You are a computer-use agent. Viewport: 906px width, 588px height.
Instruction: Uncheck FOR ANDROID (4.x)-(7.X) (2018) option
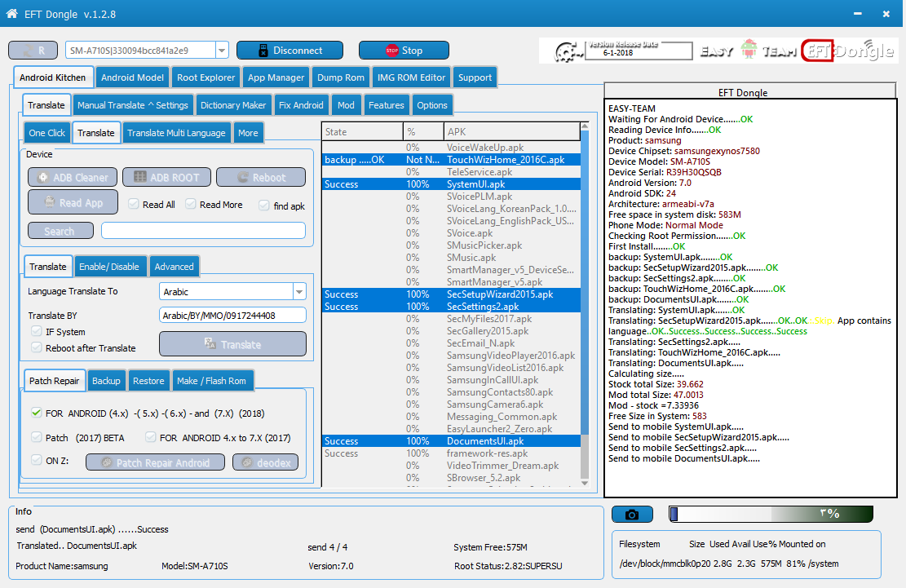pyautogui.click(x=37, y=413)
